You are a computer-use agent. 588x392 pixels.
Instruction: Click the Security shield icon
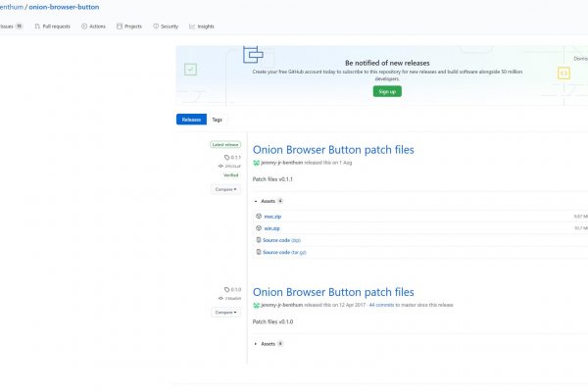[157, 26]
